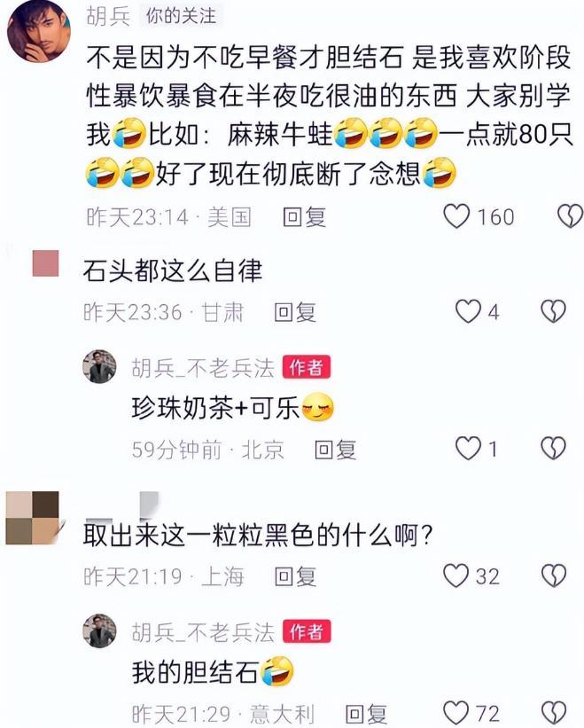Dislike the 珍珠奶茶+可乐 reply
Screen dimensions: 584x728
(x=553, y=449)
